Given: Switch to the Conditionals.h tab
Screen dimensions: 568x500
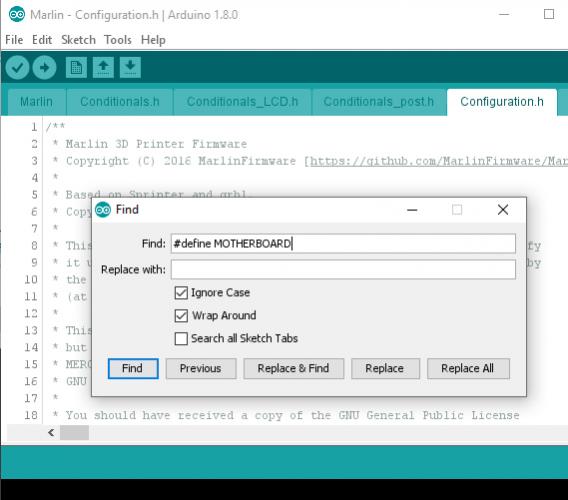Looking at the screenshot, I should coord(120,102).
